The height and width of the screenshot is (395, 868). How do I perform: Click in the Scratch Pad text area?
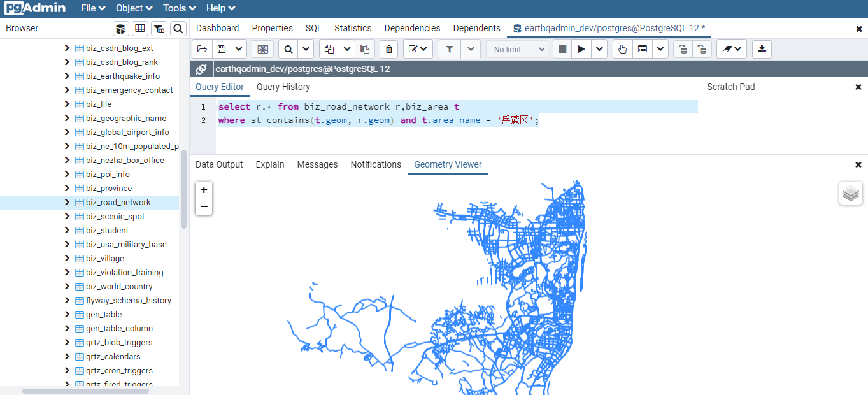coord(784,126)
